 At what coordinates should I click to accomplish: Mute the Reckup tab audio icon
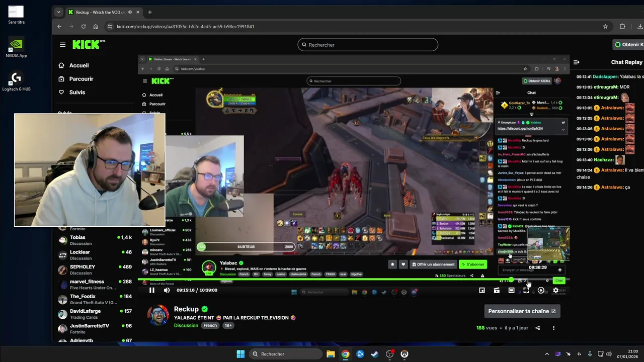[x=130, y=12]
